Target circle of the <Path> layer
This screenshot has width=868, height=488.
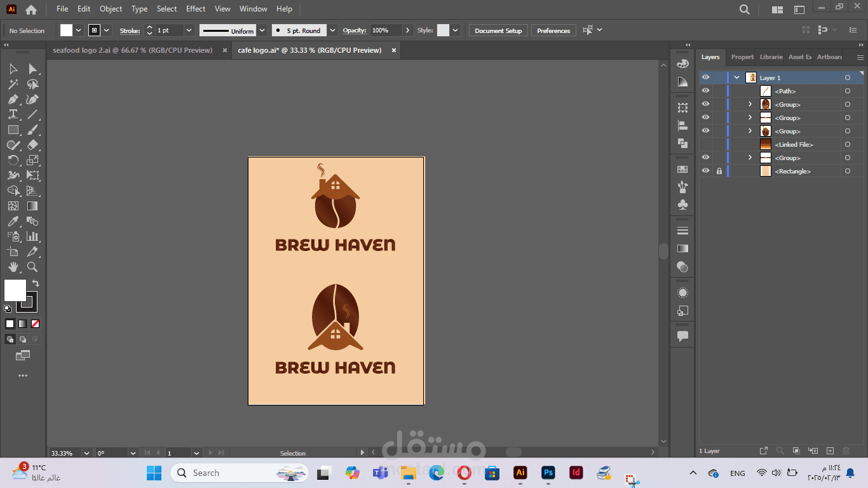tap(847, 91)
